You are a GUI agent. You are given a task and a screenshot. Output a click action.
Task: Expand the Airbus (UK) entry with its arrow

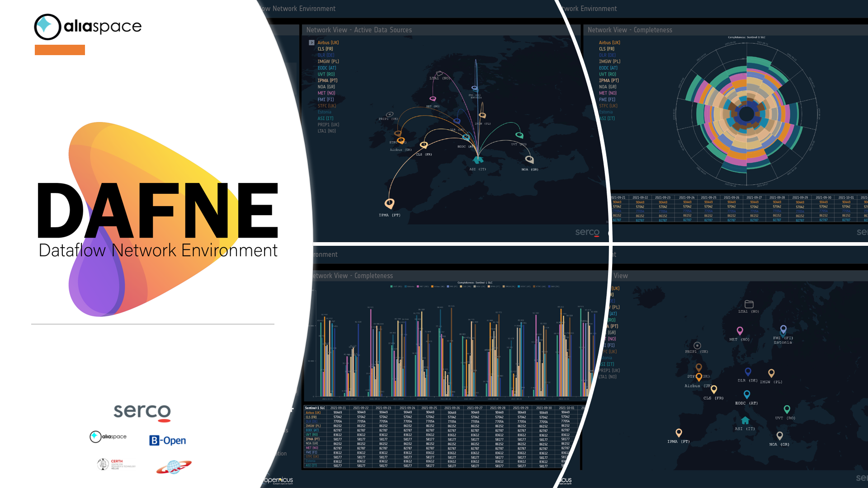311,42
